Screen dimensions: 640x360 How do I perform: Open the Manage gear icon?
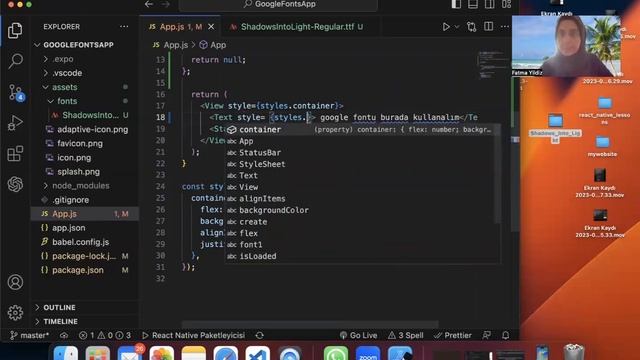(x=15, y=313)
